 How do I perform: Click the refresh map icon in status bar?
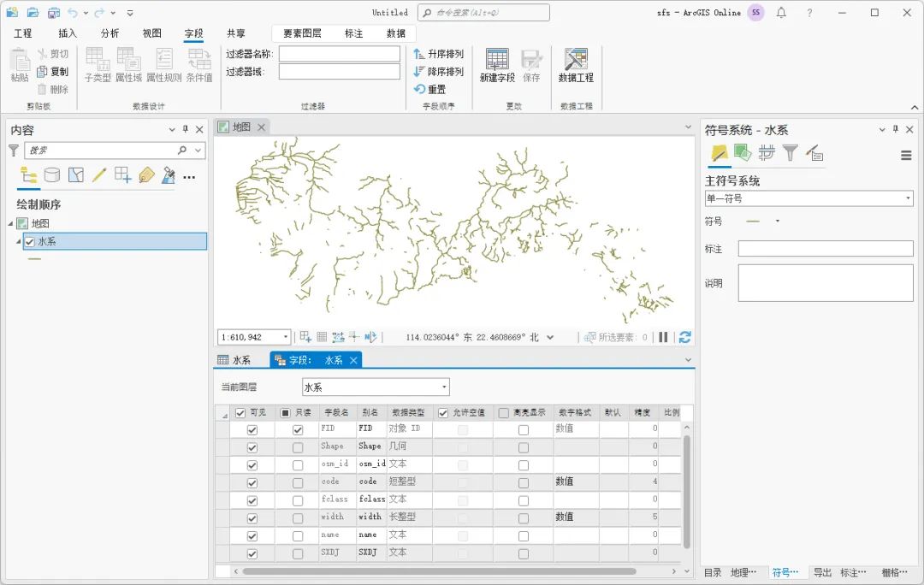684,337
